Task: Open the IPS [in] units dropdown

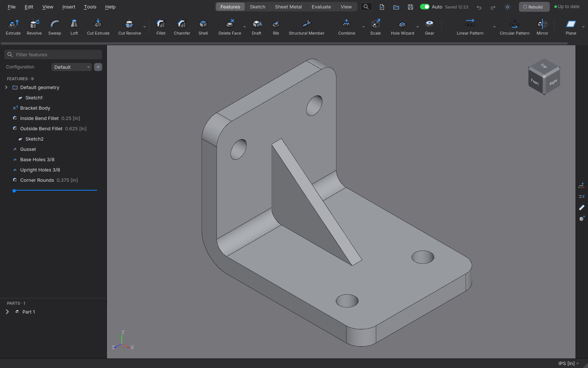Action: [x=569, y=363]
